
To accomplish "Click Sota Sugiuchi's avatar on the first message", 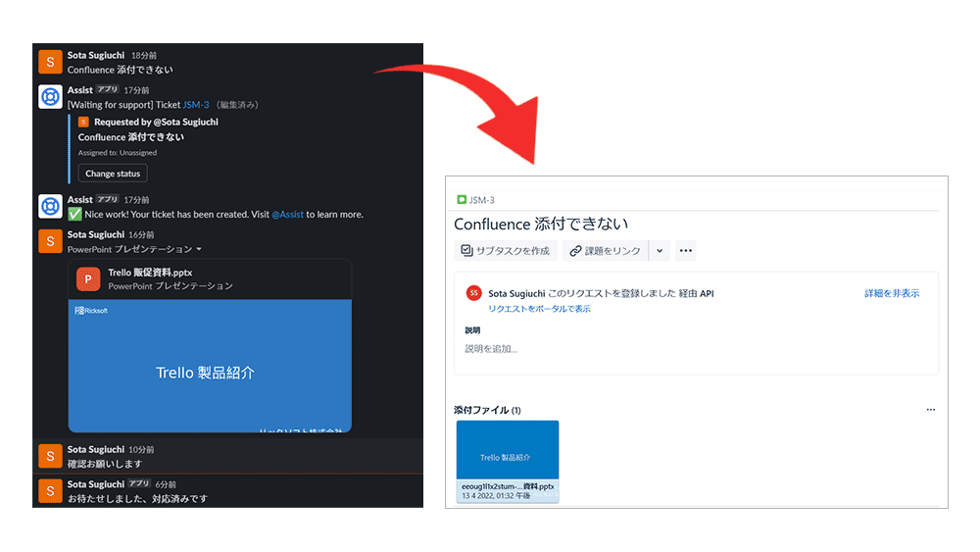I will coord(50,62).
